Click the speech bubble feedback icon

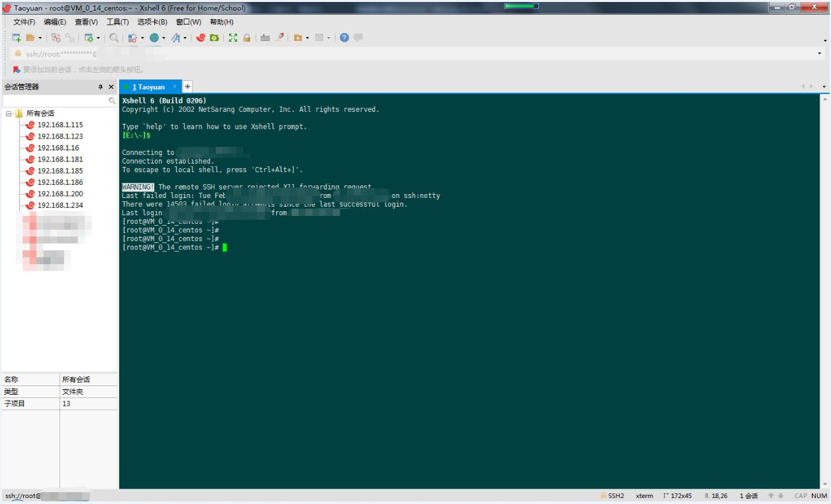pos(358,38)
